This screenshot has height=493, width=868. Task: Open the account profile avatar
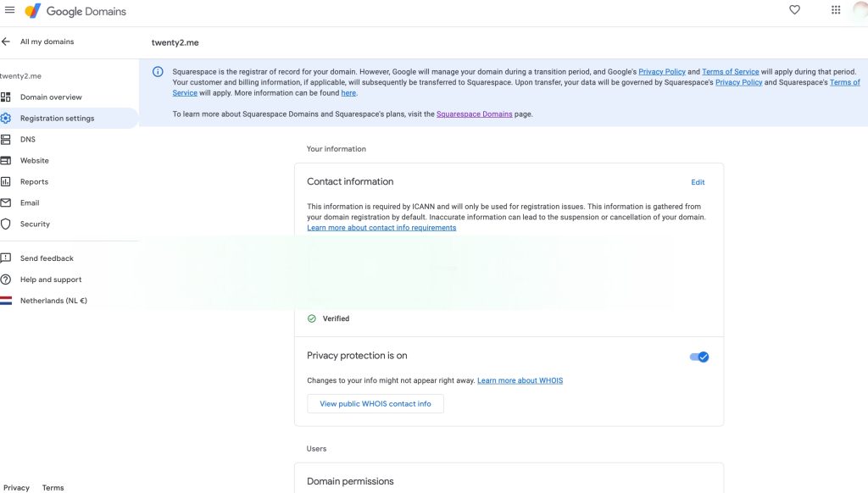click(861, 11)
